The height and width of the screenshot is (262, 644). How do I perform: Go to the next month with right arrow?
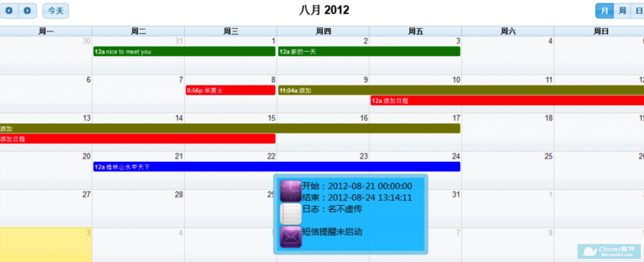(27, 11)
